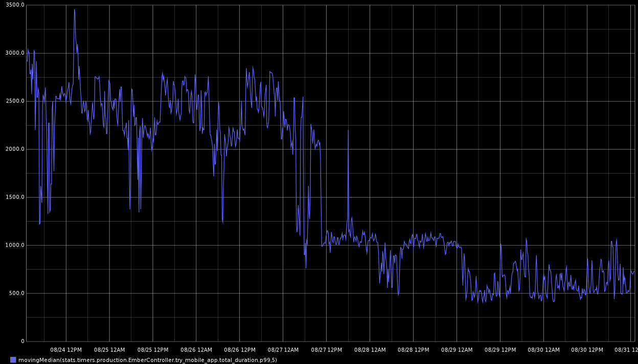The image size is (638, 364).
Task: Select the 08/25 12PM x-axis label
Action: point(153,350)
